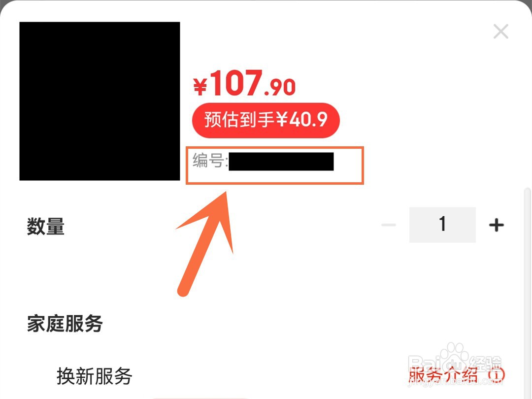Image resolution: width=532 pixels, height=399 pixels.
Task: Click the 数量 label
Action: coord(46,226)
